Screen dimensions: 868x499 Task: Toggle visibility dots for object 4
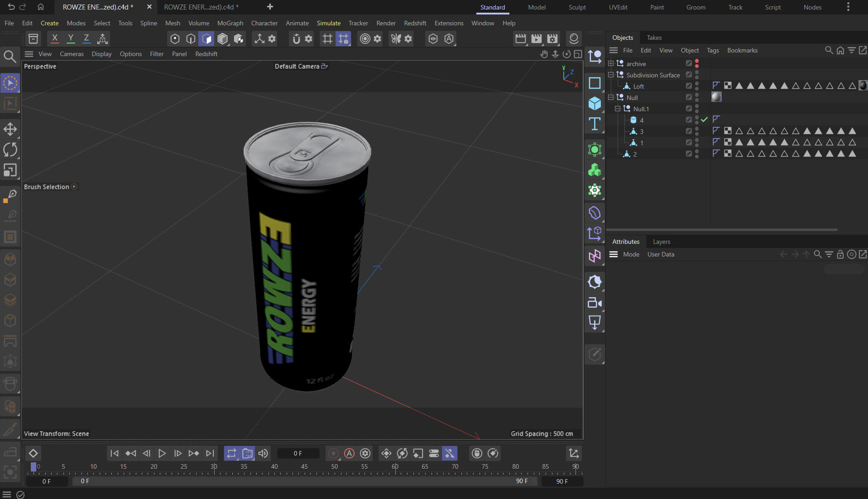(x=697, y=120)
